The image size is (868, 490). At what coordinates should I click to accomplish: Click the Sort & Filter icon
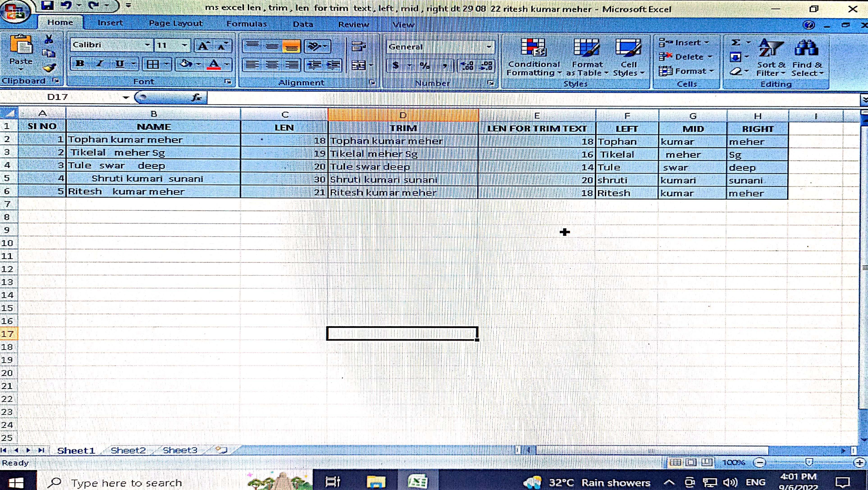[x=770, y=57]
